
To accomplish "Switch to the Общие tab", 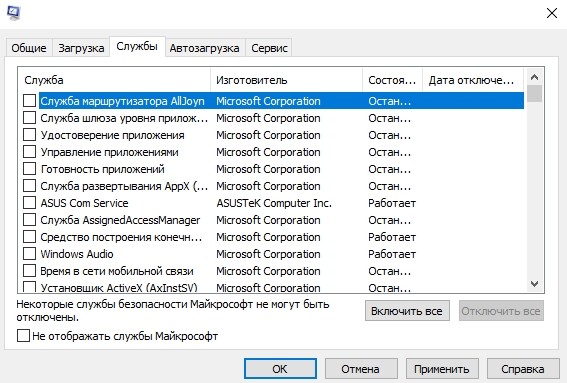I will (29, 48).
